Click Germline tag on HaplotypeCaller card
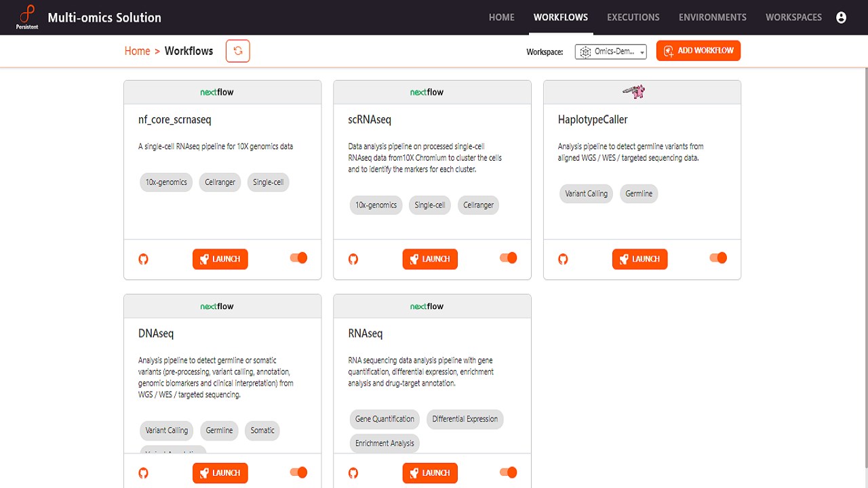 [639, 194]
